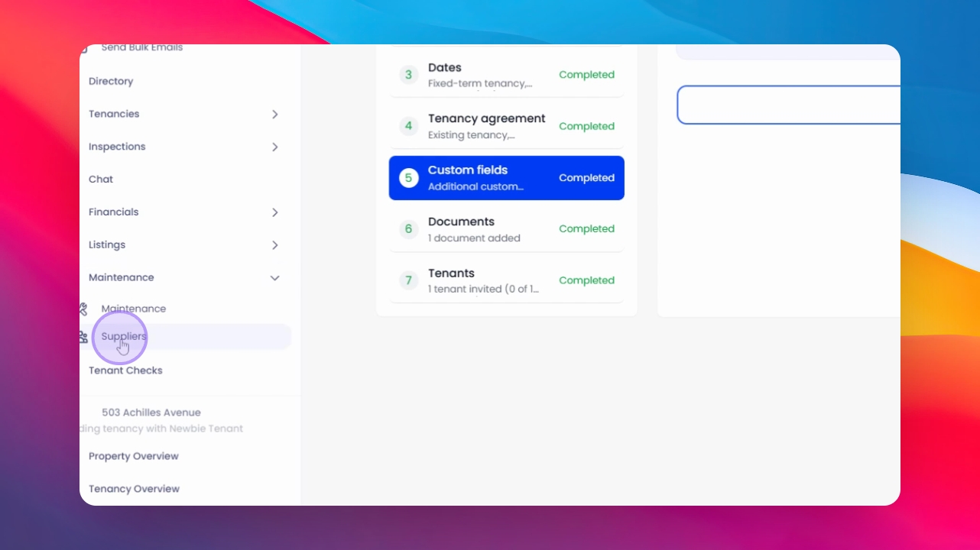The height and width of the screenshot is (550, 980).
Task: Go to Property Overview
Action: 134,456
